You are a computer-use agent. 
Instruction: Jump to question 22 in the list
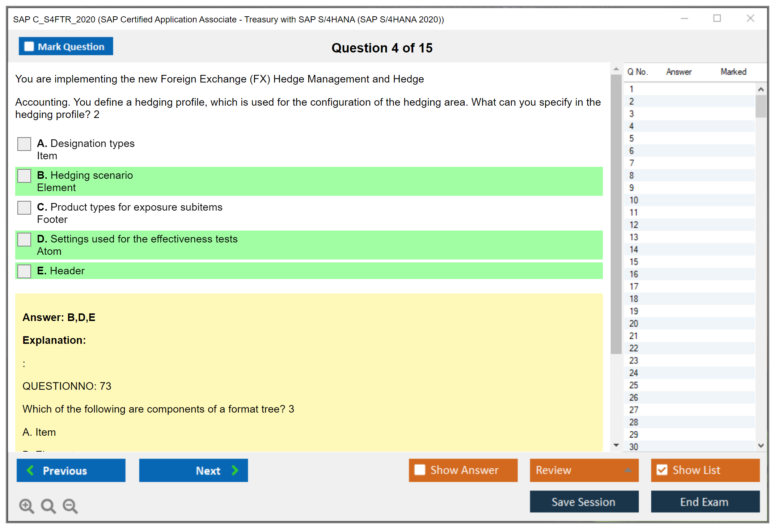pos(634,348)
